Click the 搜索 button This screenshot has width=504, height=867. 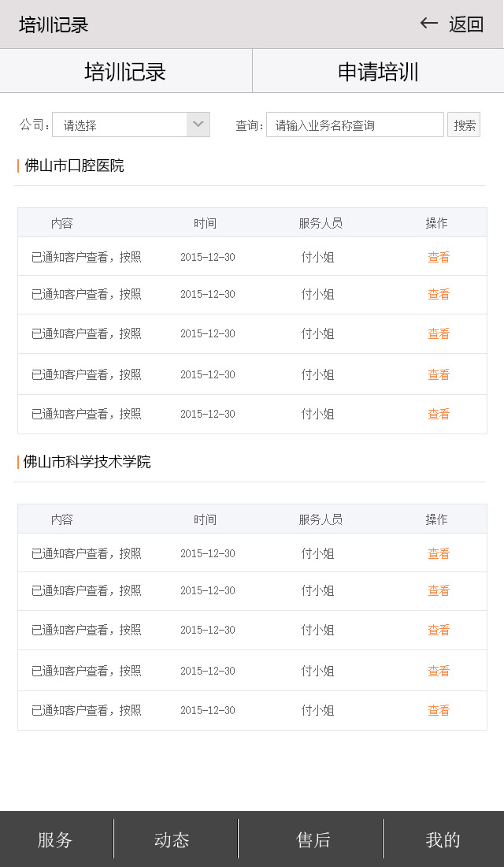coord(464,125)
